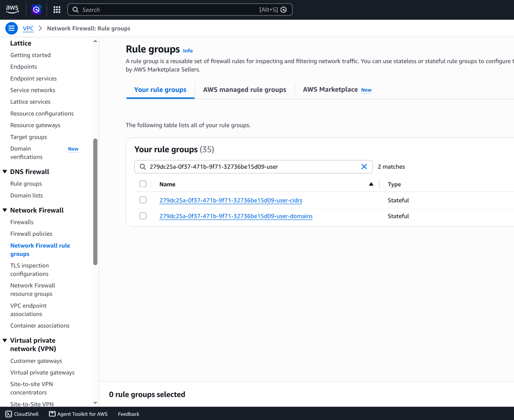Open DNS firewall Rule groups
The image size is (514, 420).
click(26, 184)
